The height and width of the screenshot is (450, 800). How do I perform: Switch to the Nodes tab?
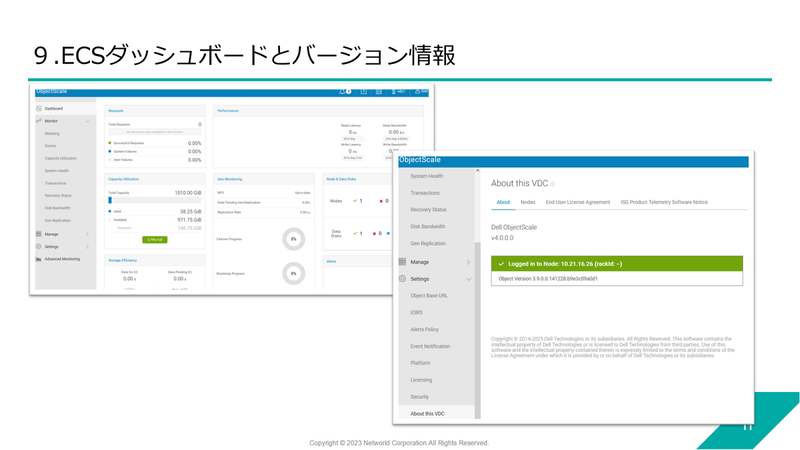528,202
